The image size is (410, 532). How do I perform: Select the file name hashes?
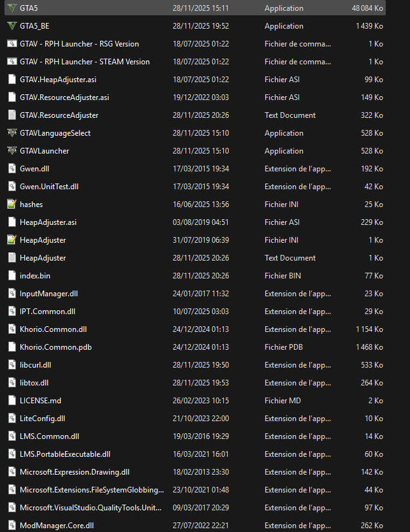(x=31, y=205)
